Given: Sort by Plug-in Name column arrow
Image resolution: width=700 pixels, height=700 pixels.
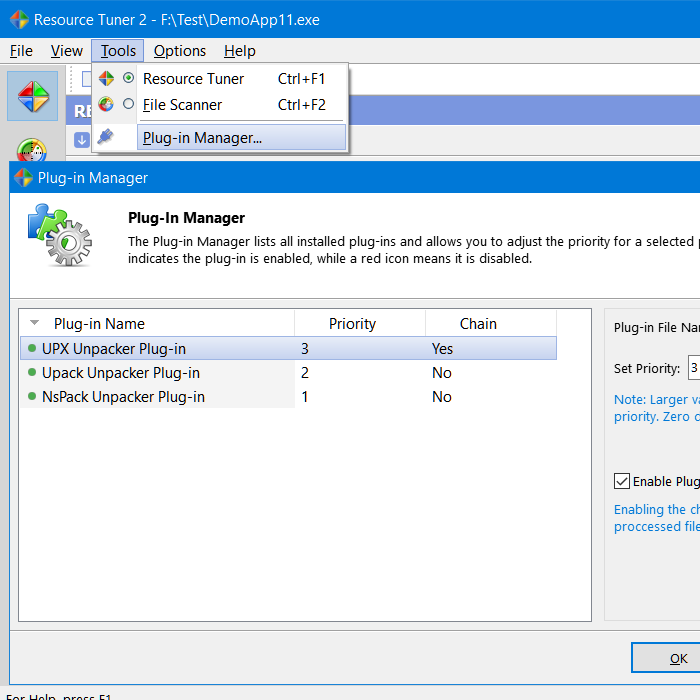Looking at the screenshot, I should click(x=34, y=323).
